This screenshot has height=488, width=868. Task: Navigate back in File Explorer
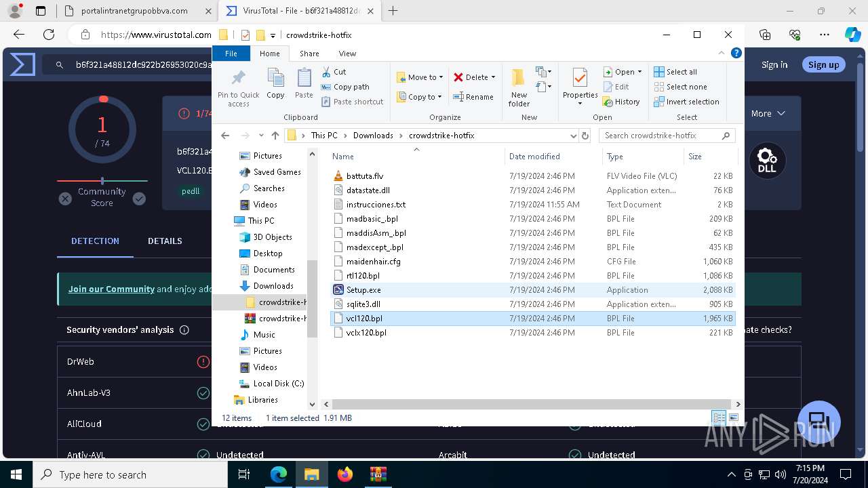(225, 136)
